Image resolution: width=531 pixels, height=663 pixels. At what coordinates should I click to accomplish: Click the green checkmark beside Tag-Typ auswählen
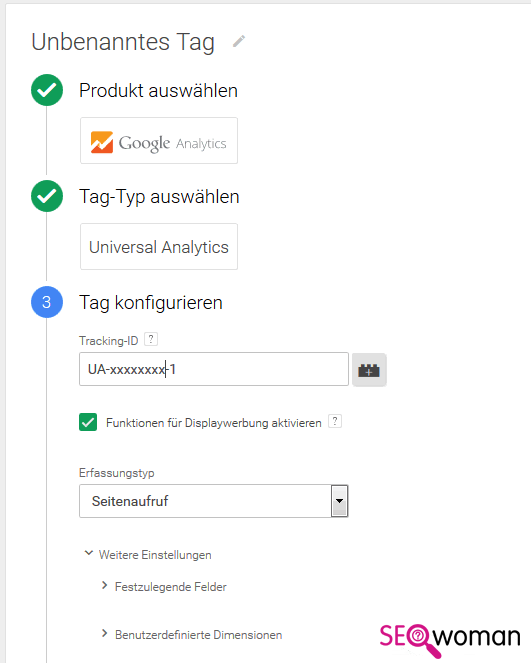47,196
